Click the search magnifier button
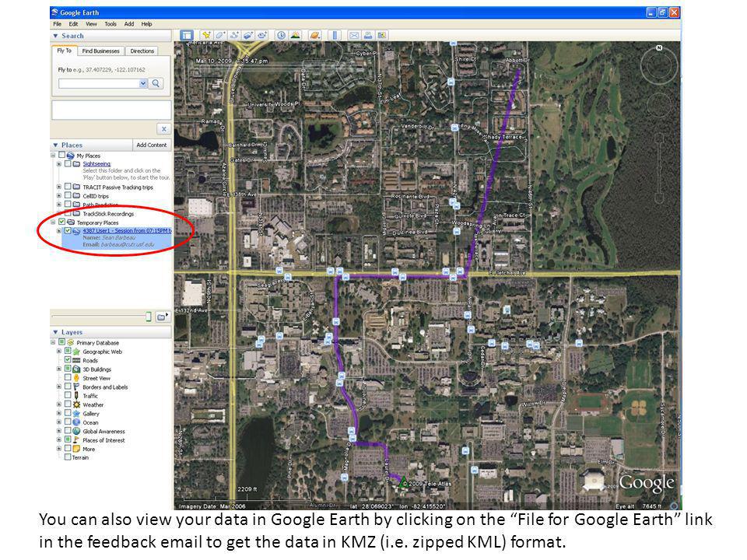The image size is (747, 560). (x=156, y=83)
